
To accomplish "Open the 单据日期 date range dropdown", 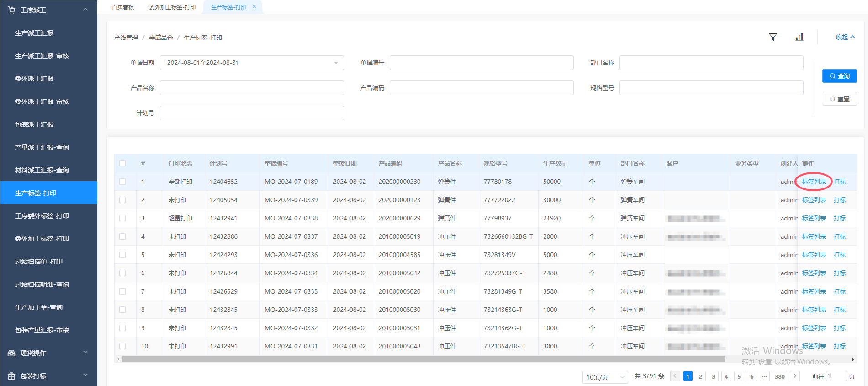I will (252, 63).
